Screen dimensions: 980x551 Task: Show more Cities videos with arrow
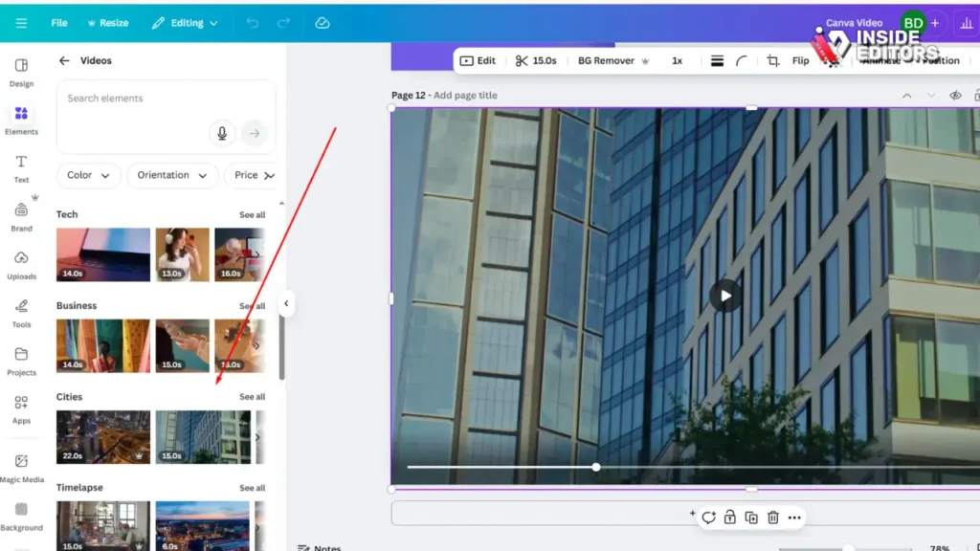[256, 436]
